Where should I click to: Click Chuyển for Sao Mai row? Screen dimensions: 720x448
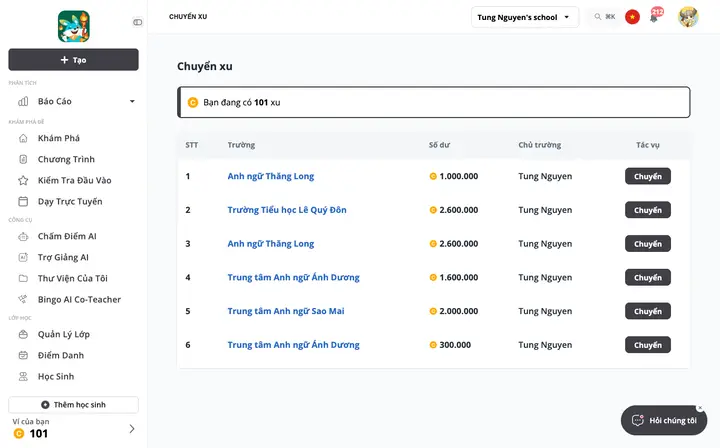coord(647,311)
